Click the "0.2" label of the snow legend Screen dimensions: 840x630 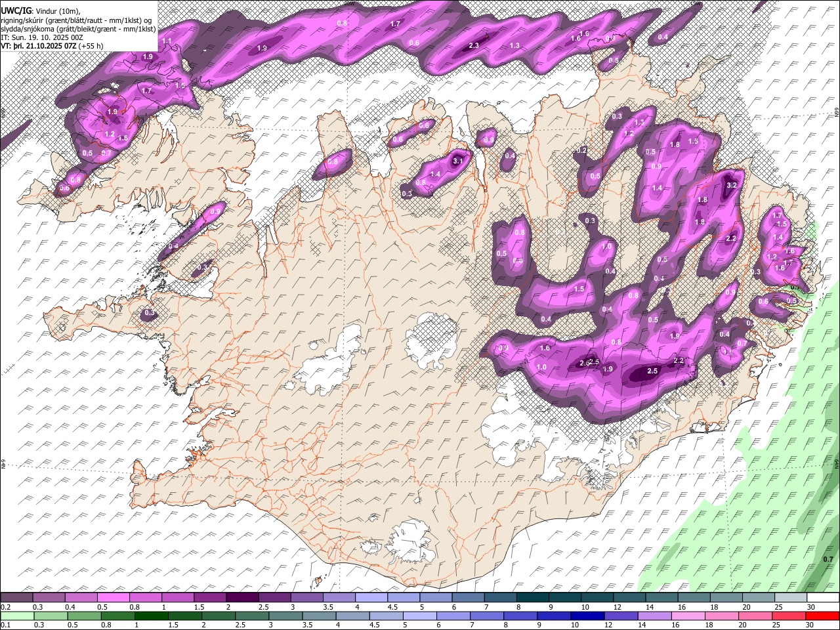click(6, 607)
